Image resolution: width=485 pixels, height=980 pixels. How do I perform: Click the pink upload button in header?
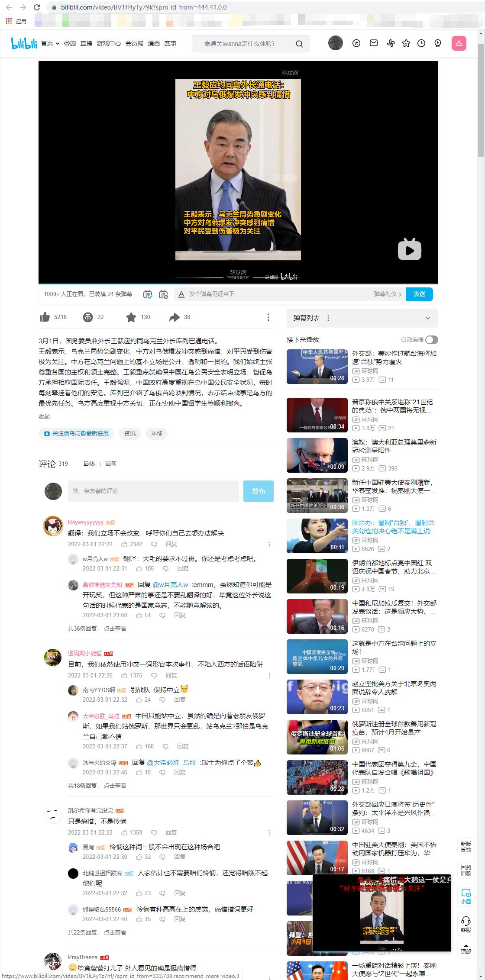point(459,43)
